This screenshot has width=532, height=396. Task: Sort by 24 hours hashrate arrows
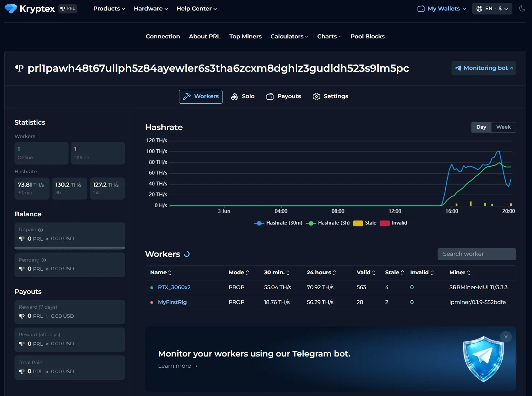[x=334, y=273]
